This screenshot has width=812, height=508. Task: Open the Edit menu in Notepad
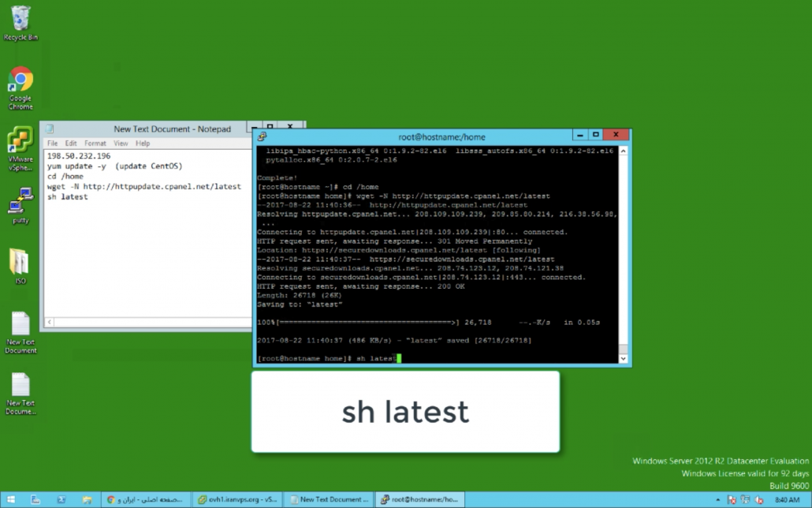[x=71, y=144]
